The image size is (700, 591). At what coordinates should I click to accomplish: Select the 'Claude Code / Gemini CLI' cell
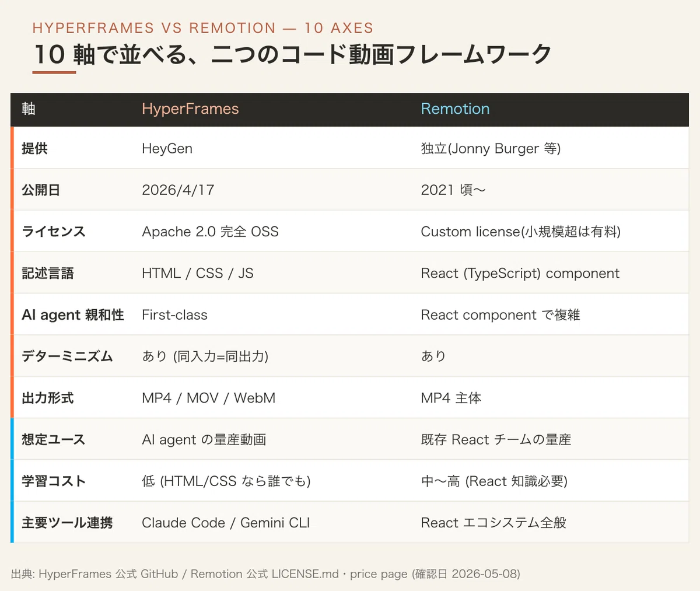[226, 523]
